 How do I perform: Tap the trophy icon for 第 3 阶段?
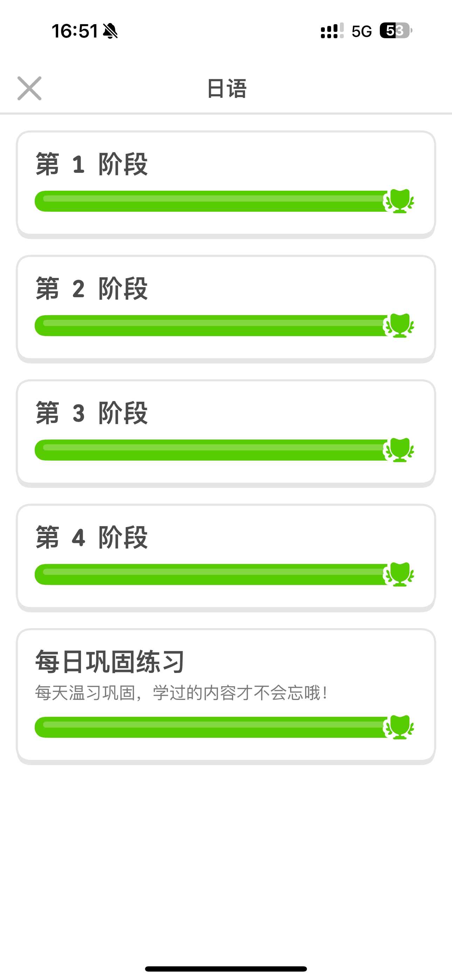[399, 450]
